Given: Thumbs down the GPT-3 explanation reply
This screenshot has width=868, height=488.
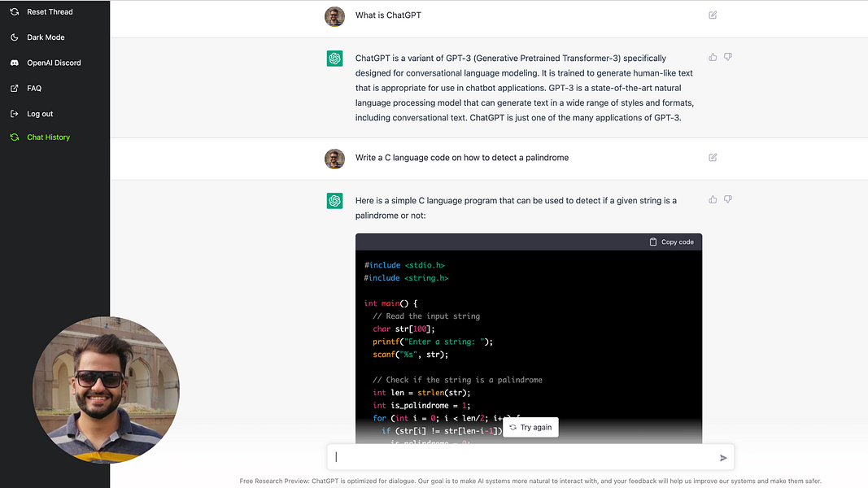Looking at the screenshot, I should click(x=728, y=57).
